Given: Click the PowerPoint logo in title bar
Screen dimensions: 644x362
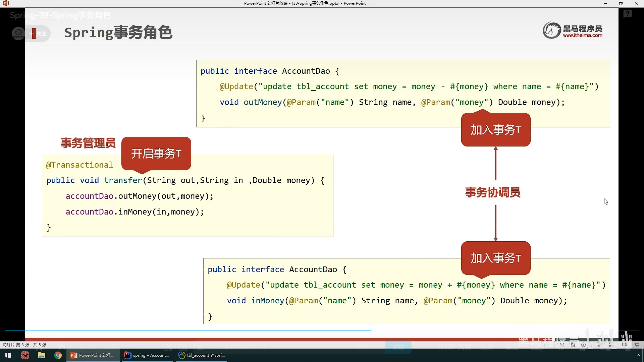Looking at the screenshot, I should coord(6,3).
